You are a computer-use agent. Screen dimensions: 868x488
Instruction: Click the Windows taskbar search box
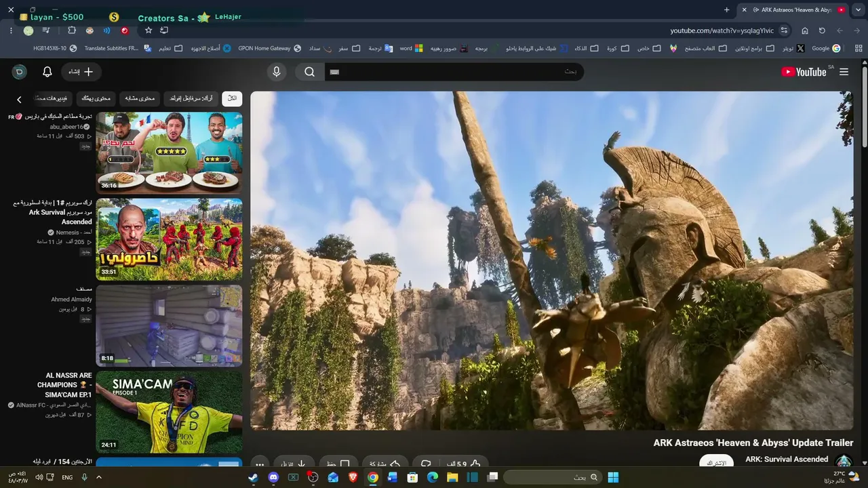(x=553, y=477)
